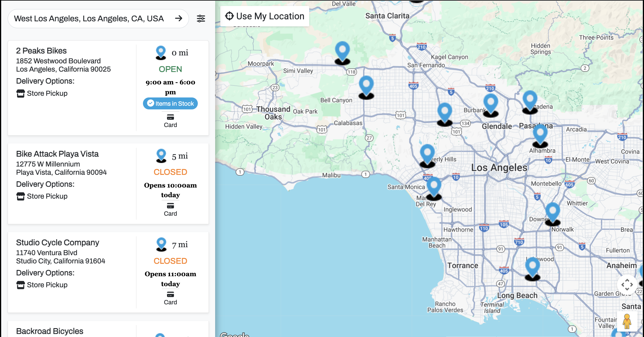
Task: Open the search filters icon
Action: click(201, 18)
